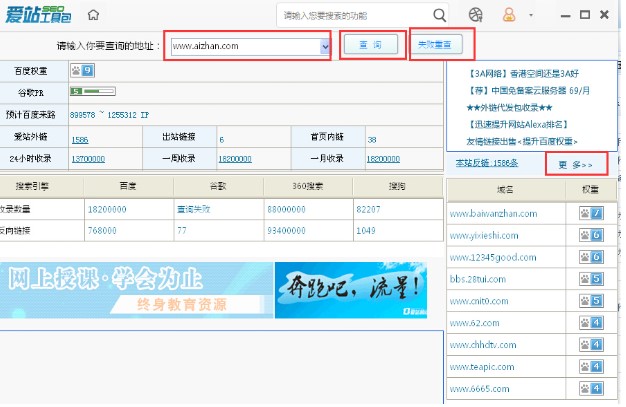
Task: Click the 百度 column header
Action: pos(128,186)
